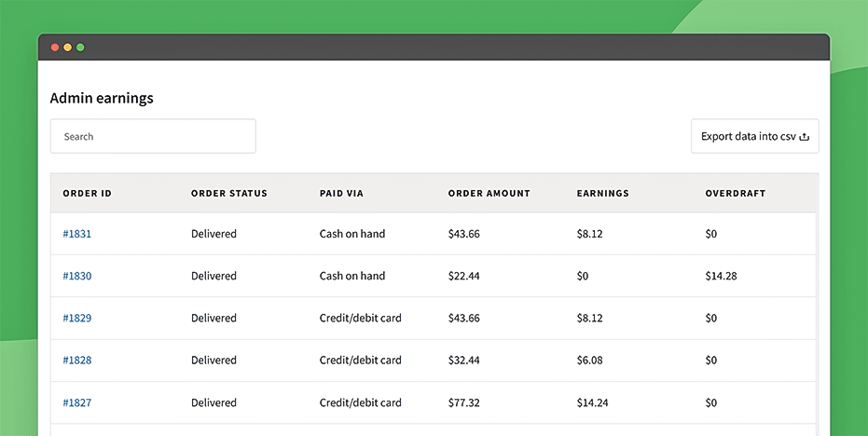Click the Search input field

tap(153, 136)
